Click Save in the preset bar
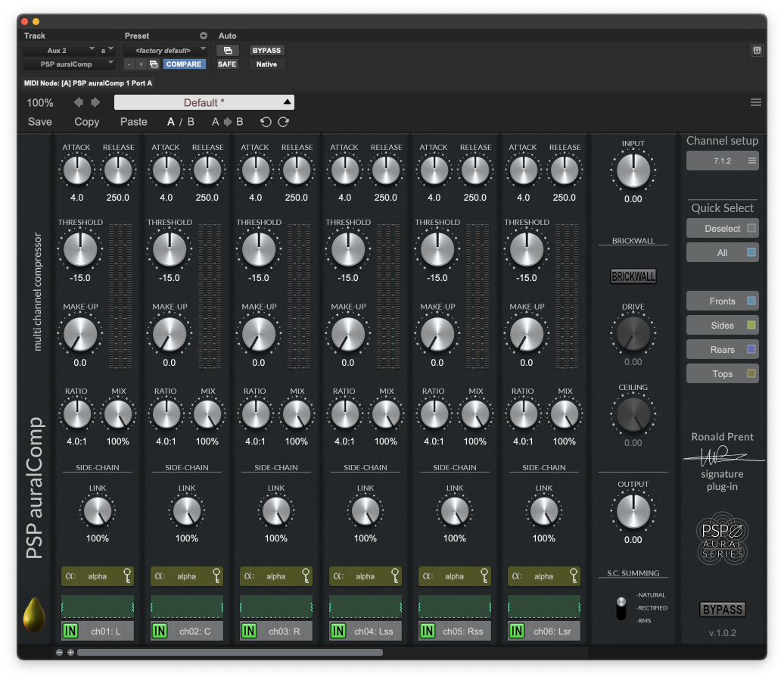The width and height of the screenshot is (784, 680). point(40,122)
